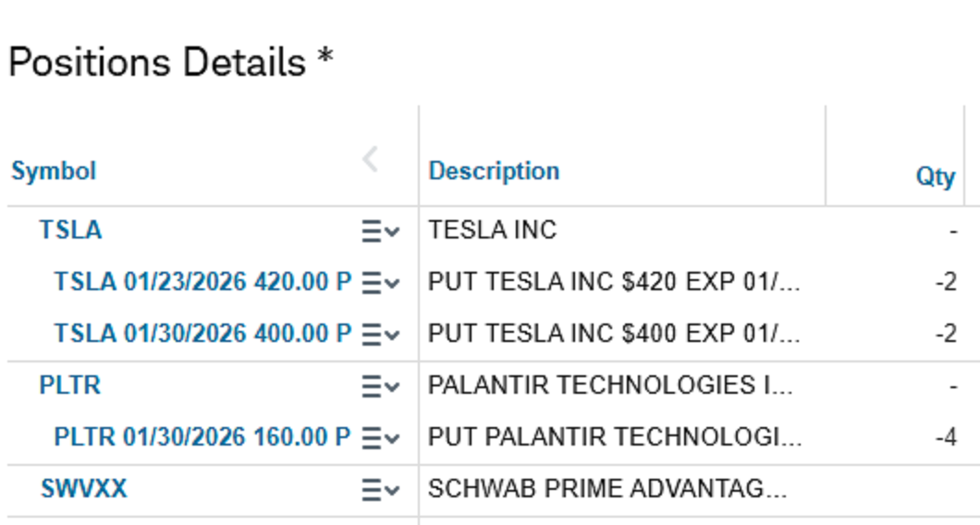Select the TESLA INC description cell
Image resolution: width=980 pixels, height=525 pixels.
[492, 230]
